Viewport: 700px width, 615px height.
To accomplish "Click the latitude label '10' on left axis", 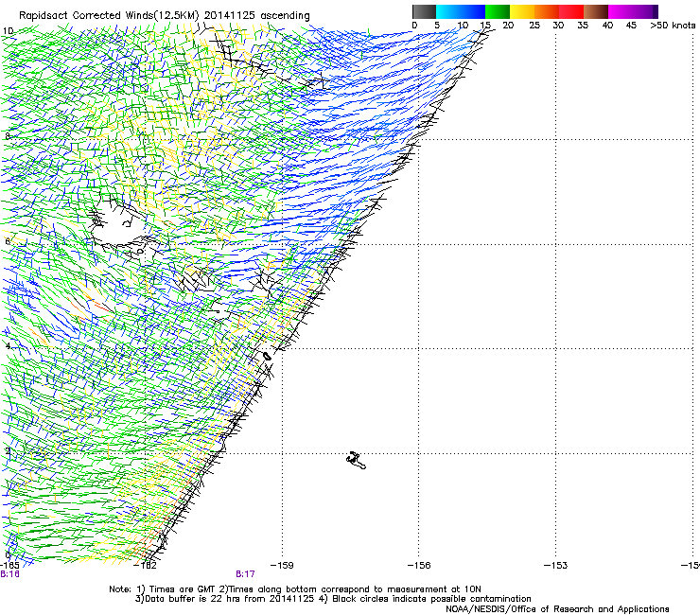I will coord(8,31).
